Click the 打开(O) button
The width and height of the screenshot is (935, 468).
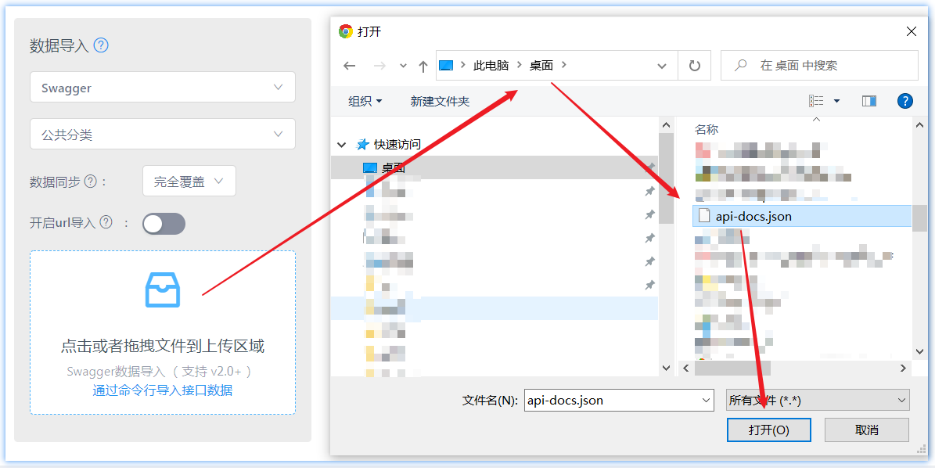coord(769,430)
